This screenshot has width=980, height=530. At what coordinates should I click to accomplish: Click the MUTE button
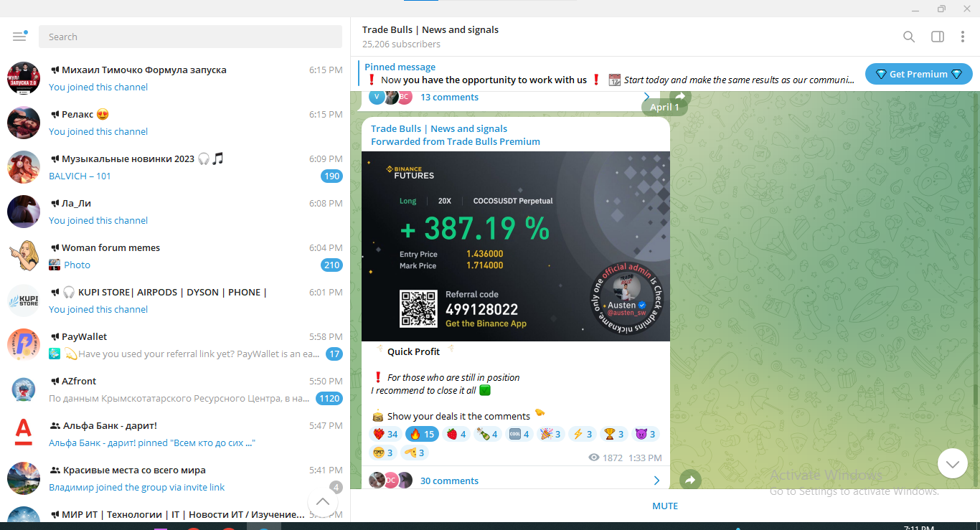pos(665,506)
